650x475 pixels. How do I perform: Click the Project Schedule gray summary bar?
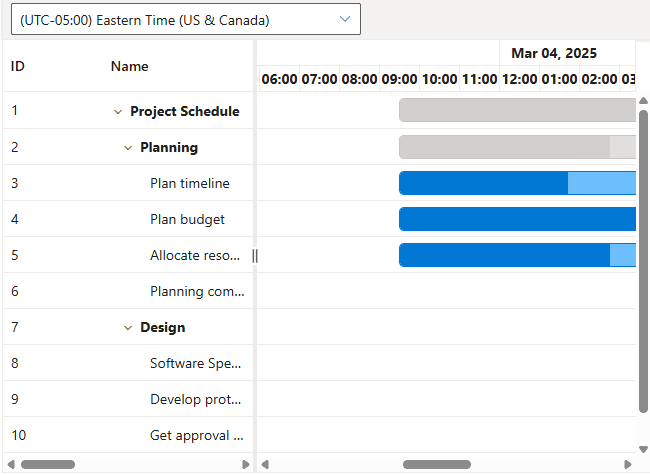coord(517,110)
